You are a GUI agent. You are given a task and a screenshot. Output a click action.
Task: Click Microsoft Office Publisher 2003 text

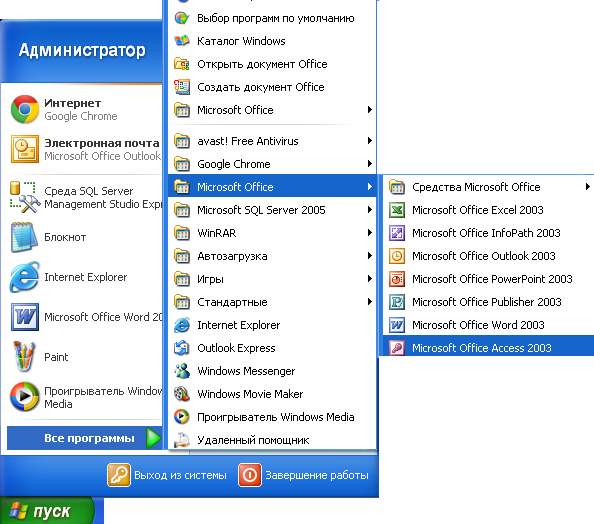(487, 302)
